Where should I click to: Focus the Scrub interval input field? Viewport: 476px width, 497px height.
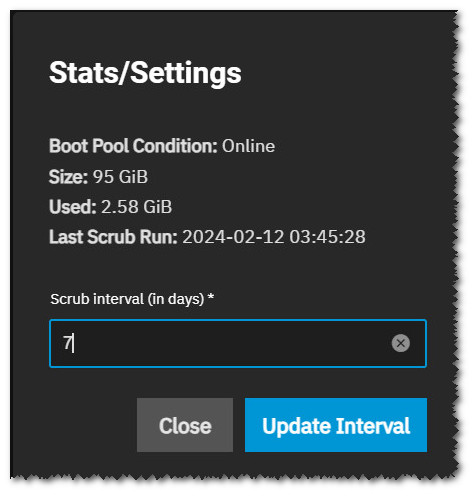click(238, 343)
